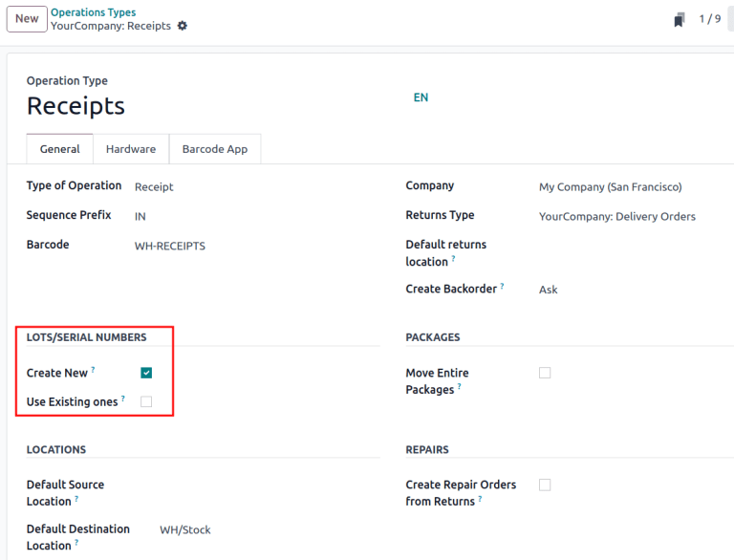Click the bookmark icon near record pager

click(x=680, y=19)
